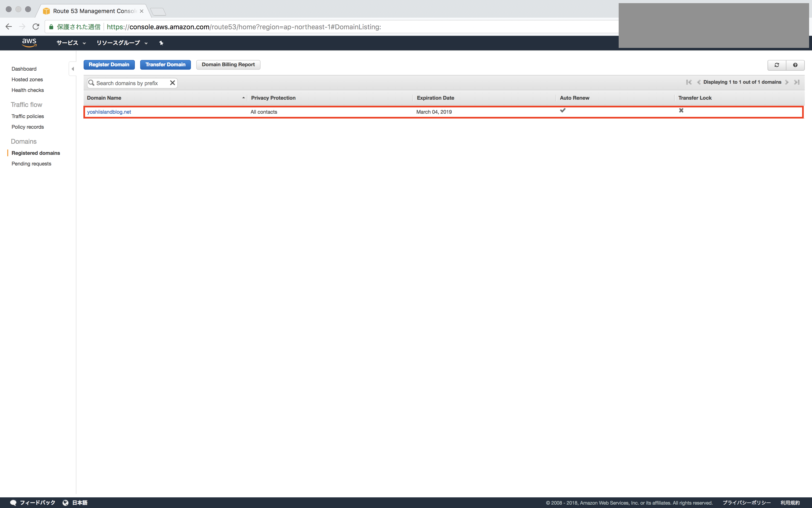Screen dimensions: 812x508
Task: Click the Search domains by prefix field
Action: pyautogui.click(x=132, y=83)
